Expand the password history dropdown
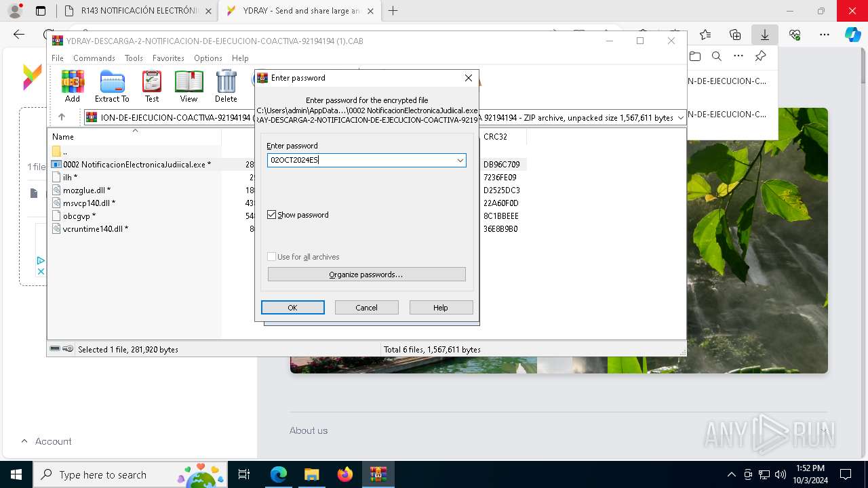Image resolution: width=868 pixels, height=488 pixels. pyautogui.click(x=460, y=160)
